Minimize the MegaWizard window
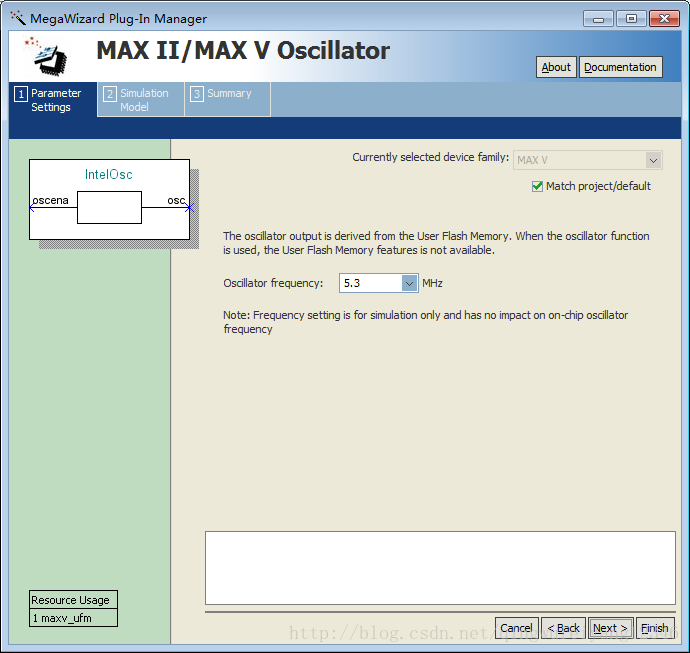The height and width of the screenshot is (653, 690). 598,19
